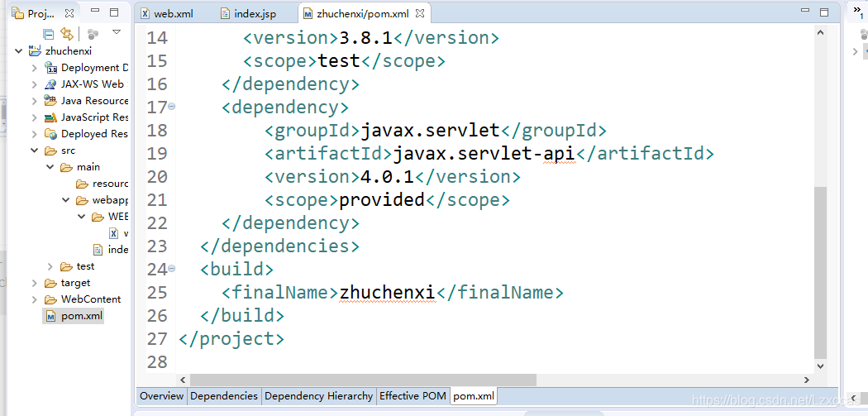Click the Deployed Res globe folder icon

(x=51, y=134)
